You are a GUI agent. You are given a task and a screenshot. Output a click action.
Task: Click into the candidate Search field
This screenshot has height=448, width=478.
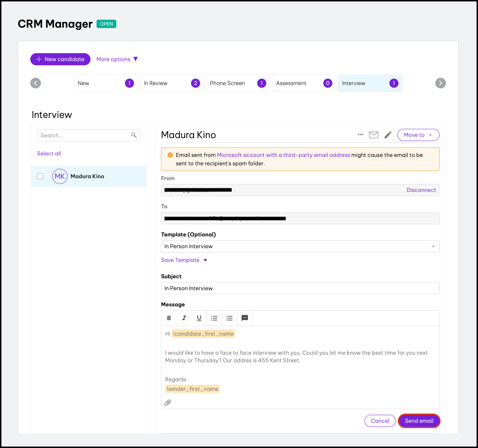85,135
